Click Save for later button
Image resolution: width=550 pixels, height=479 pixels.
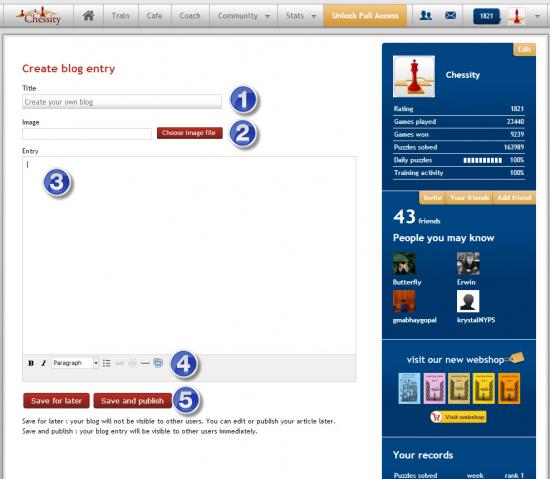point(56,401)
